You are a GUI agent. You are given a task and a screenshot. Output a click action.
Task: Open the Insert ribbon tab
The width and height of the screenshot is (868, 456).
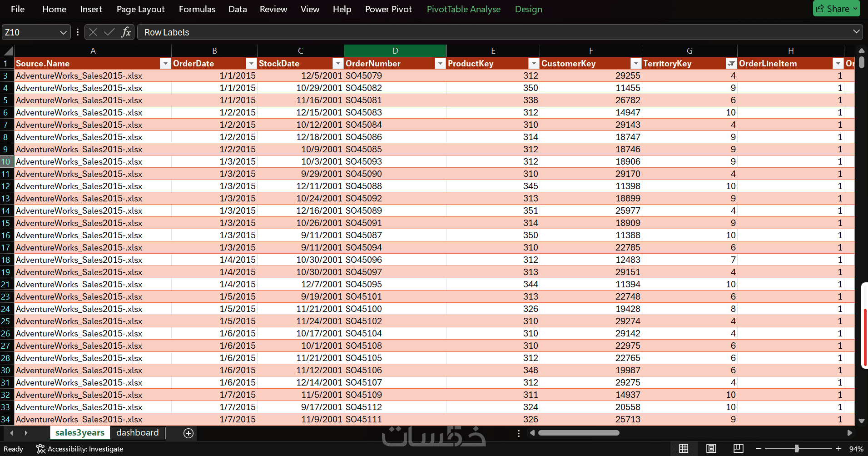[91, 9]
